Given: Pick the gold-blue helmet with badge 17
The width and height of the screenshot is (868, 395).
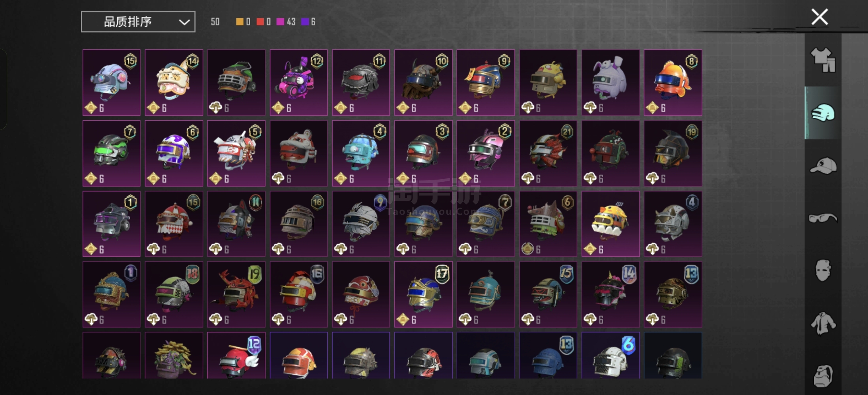Looking at the screenshot, I should click(423, 294).
